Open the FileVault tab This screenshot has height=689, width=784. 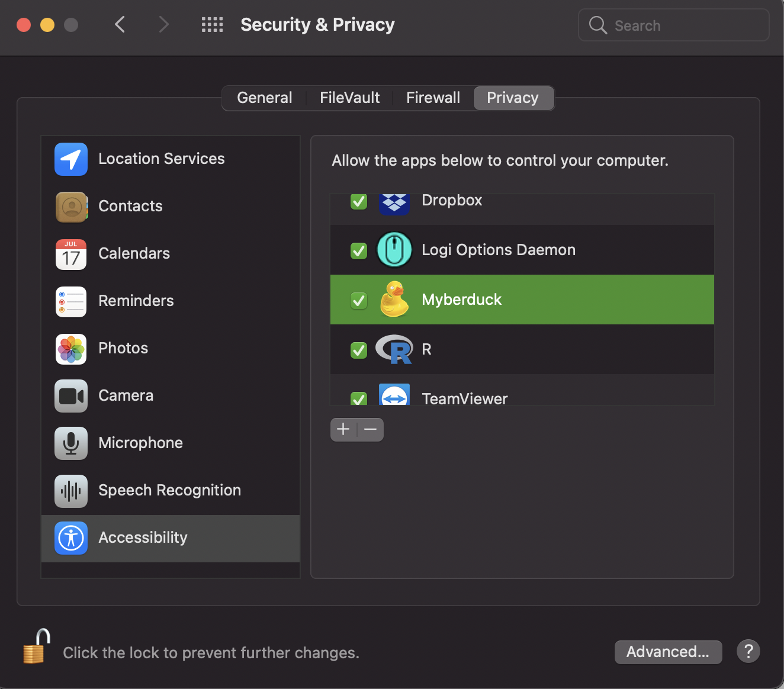click(349, 97)
